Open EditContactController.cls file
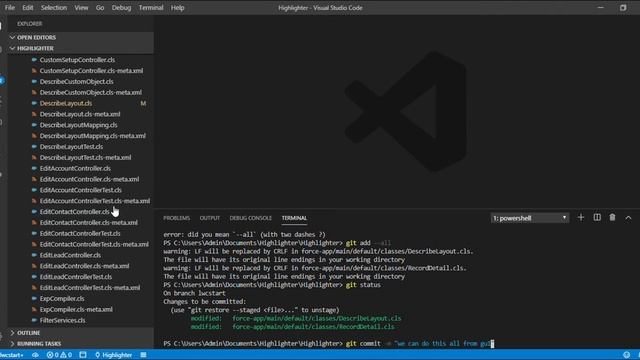This screenshot has width=640, height=360. point(74,212)
